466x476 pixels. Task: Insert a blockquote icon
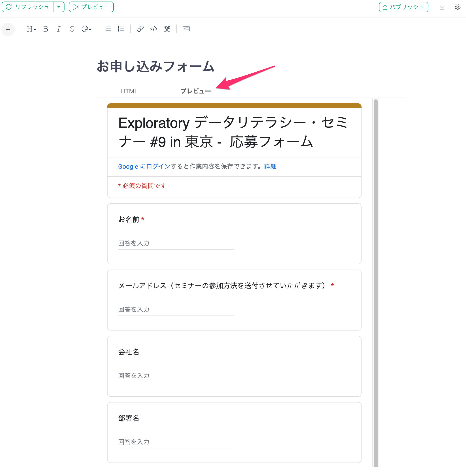pyautogui.click(x=167, y=29)
